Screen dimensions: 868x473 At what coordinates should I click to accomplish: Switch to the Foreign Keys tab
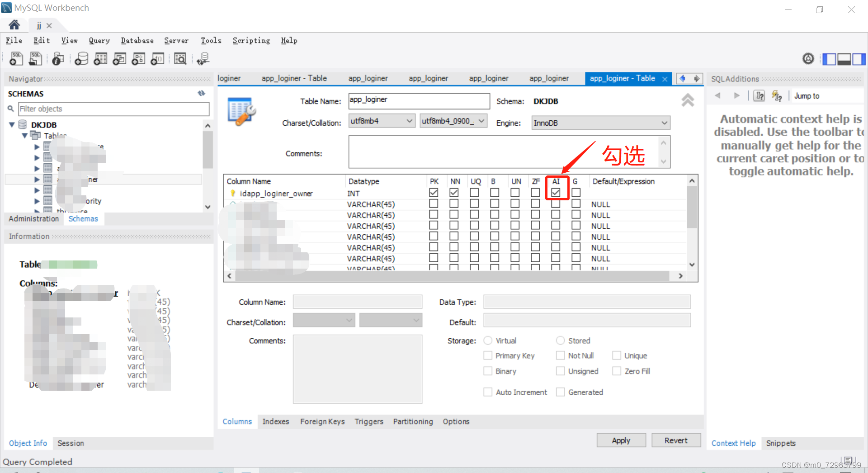tap(322, 421)
